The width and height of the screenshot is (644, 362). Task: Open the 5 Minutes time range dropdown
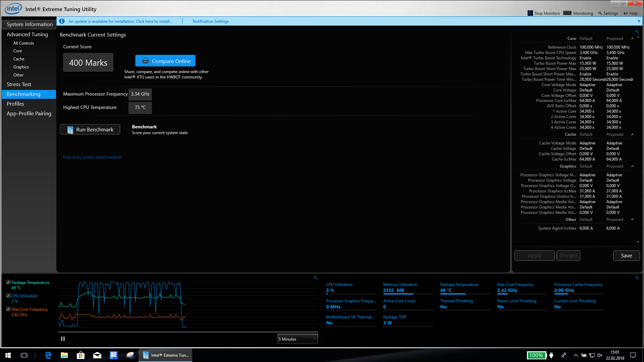pyautogui.click(x=298, y=339)
